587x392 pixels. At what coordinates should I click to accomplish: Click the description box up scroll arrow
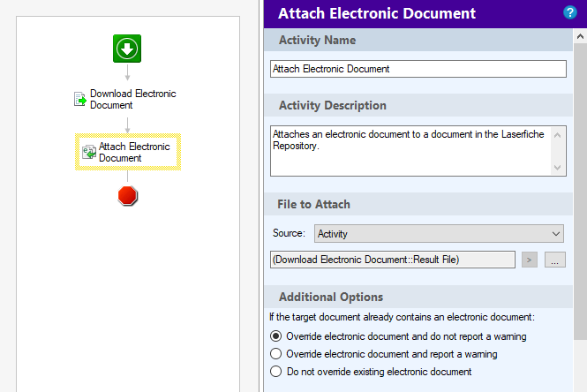(x=557, y=135)
